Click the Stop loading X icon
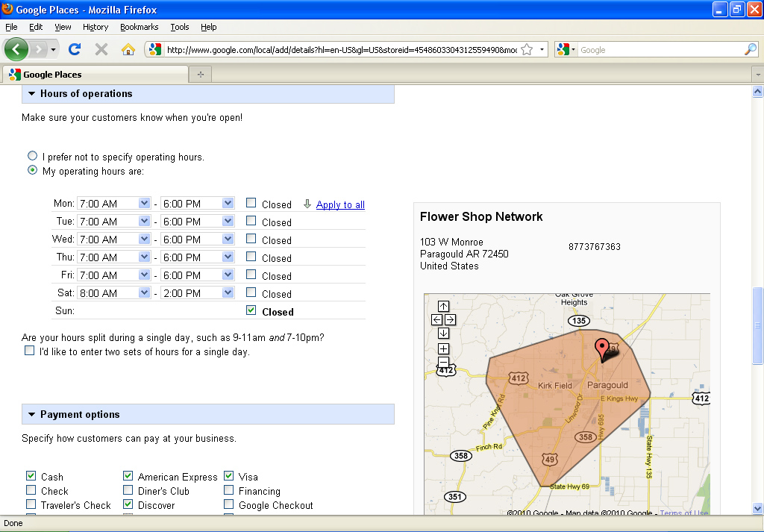The image size is (764, 532). tap(101, 49)
